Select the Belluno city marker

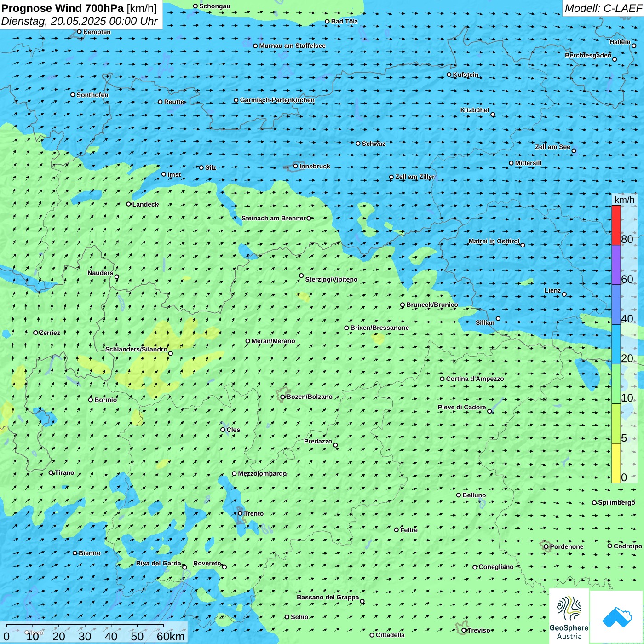[459, 495]
